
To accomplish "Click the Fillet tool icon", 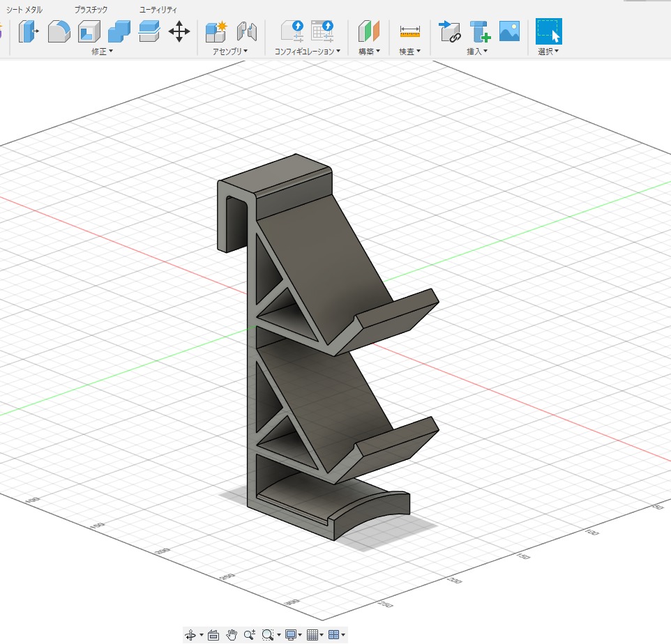I will point(59,31).
